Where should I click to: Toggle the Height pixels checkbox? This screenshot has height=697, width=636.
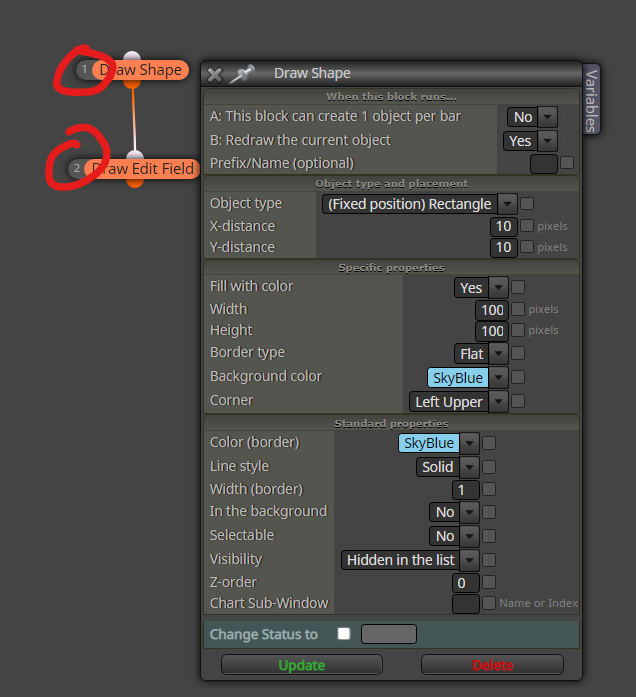click(518, 330)
